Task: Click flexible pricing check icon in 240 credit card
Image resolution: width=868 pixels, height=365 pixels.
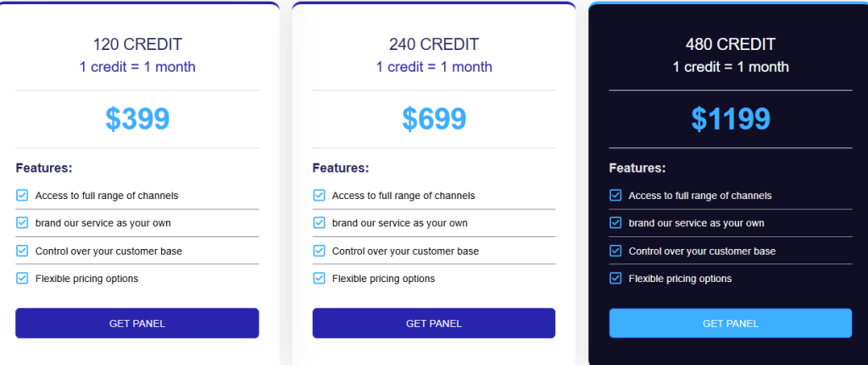Action: 319,278
